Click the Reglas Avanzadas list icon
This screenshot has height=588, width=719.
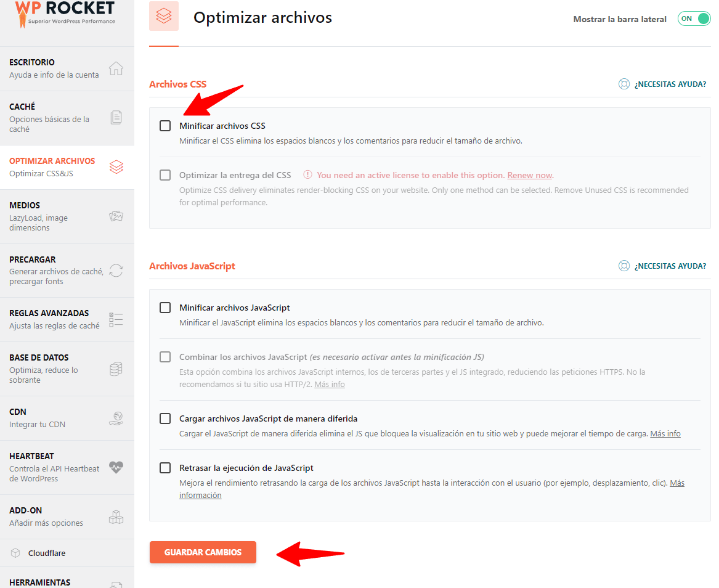pyautogui.click(x=116, y=320)
